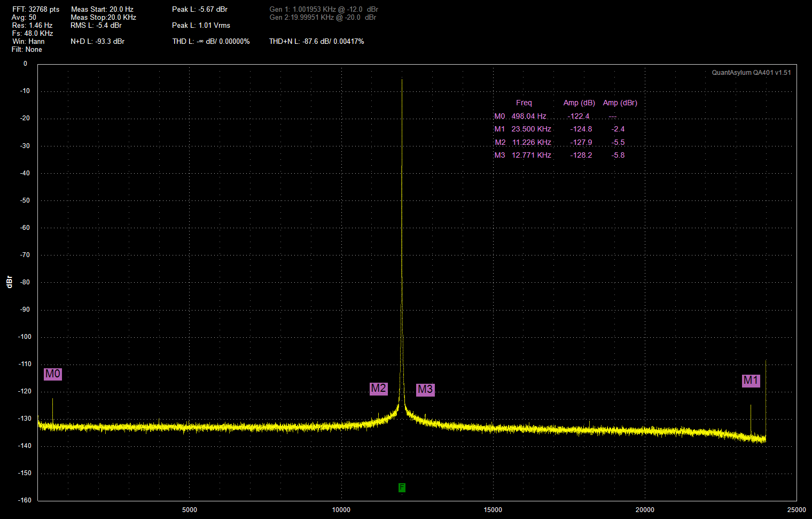The width and height of the screenshot is (812, 519).
Task: Click the -2.4 dBr amplitude value
Action: point(618,129)
